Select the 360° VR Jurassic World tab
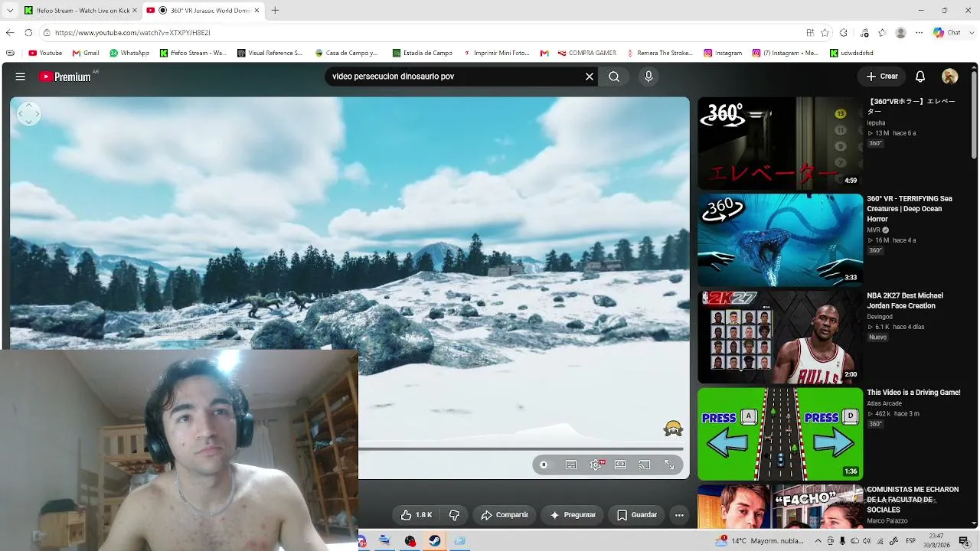980x551 pixels. pos(203,11)
